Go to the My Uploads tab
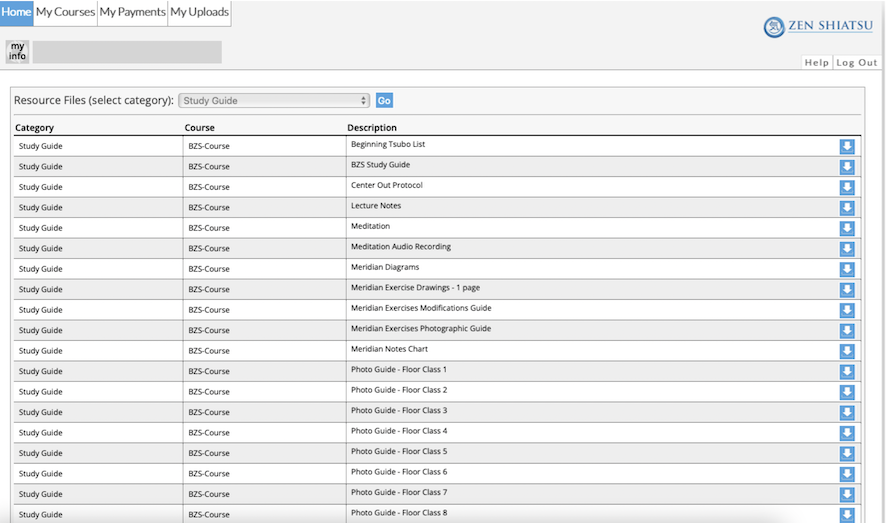 pyautogui.click(x=199, y=12)
